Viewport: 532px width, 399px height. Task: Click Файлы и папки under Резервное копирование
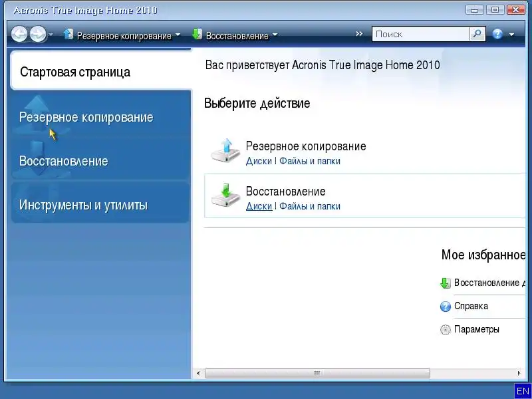(x=310, y=161)
